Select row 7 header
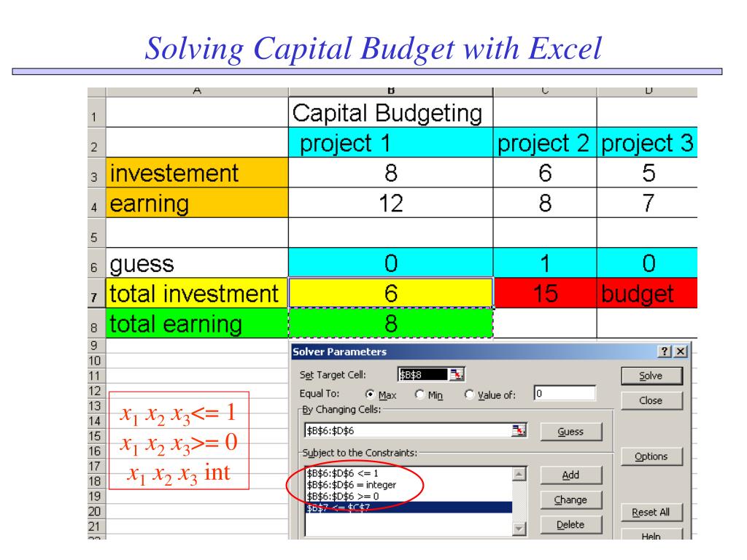Viewport: 747px width, 560px height. tap(96, 293)
